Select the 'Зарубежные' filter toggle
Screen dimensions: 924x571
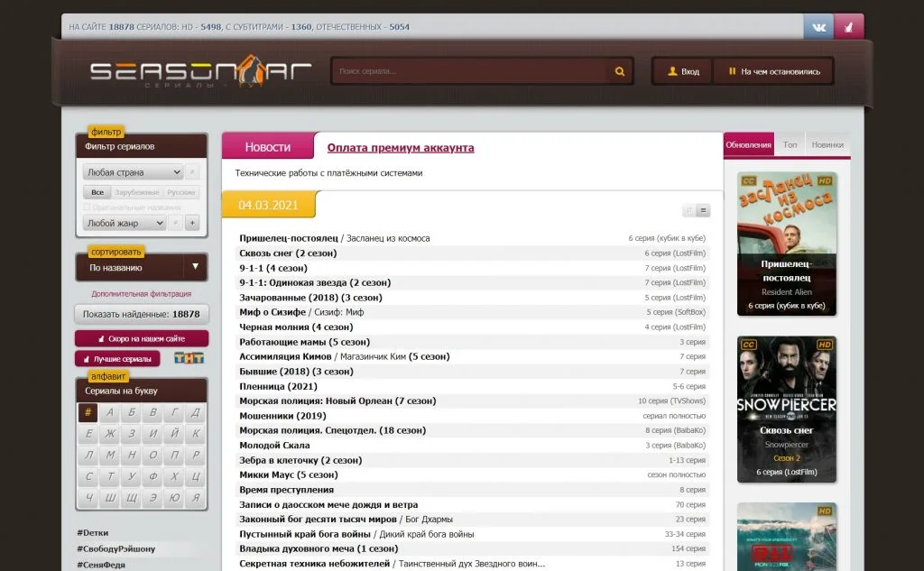click(x=137, y=192)
